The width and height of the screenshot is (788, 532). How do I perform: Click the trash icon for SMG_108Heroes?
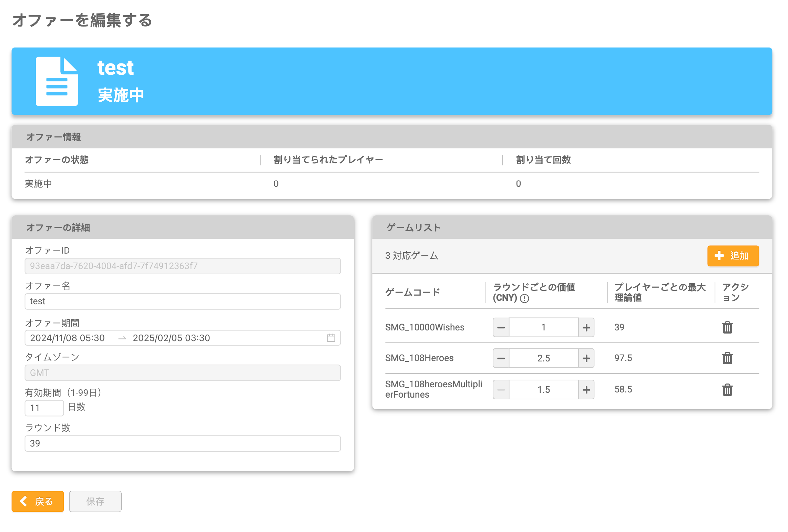tap(727, 358)
